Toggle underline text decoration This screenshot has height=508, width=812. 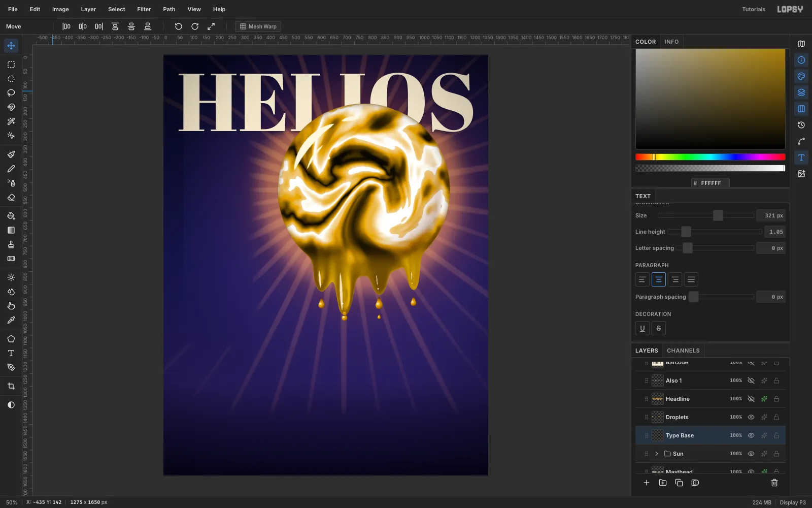(642, 328)
